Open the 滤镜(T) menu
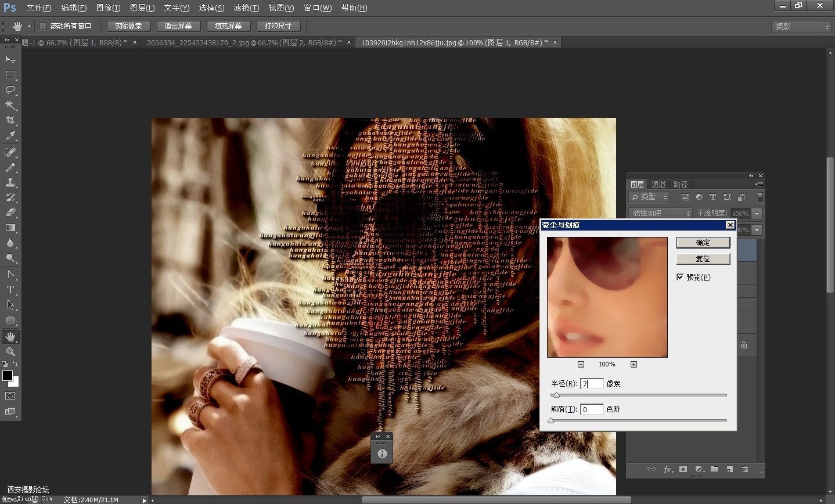Image resolution: width=835 pixels, height=504 pixels. 246,8
